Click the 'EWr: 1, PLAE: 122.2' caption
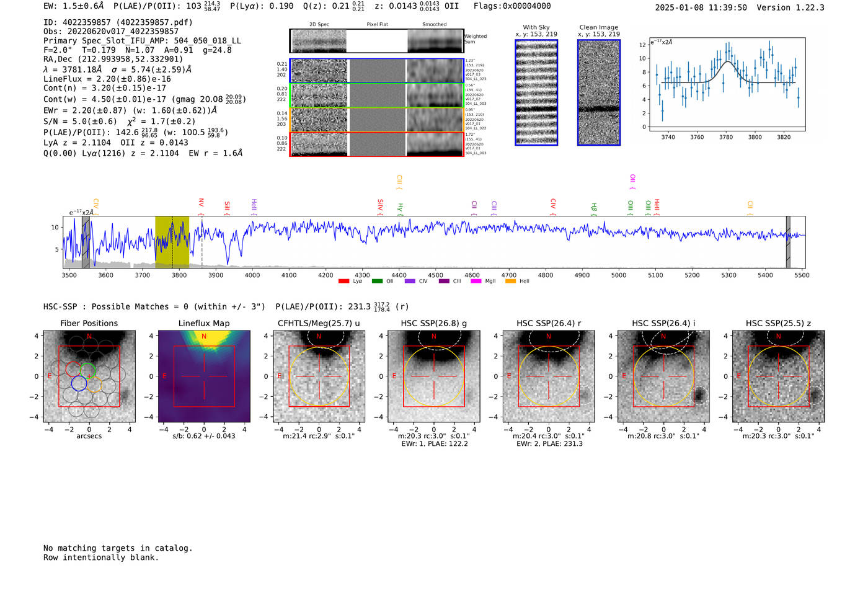 click(x=435, y=443)
